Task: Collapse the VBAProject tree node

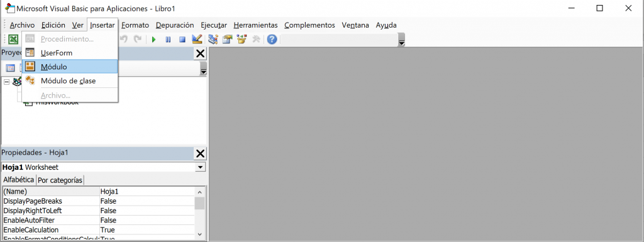Action: tap(6, 82)
